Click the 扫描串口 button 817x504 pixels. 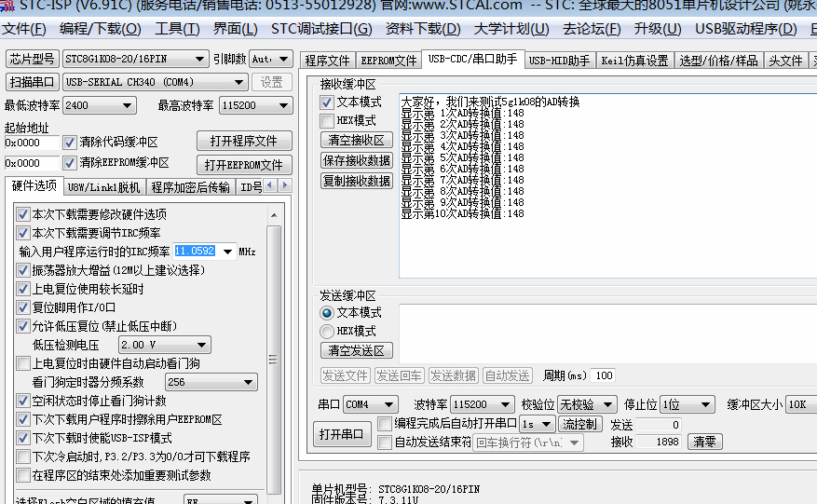33,82
